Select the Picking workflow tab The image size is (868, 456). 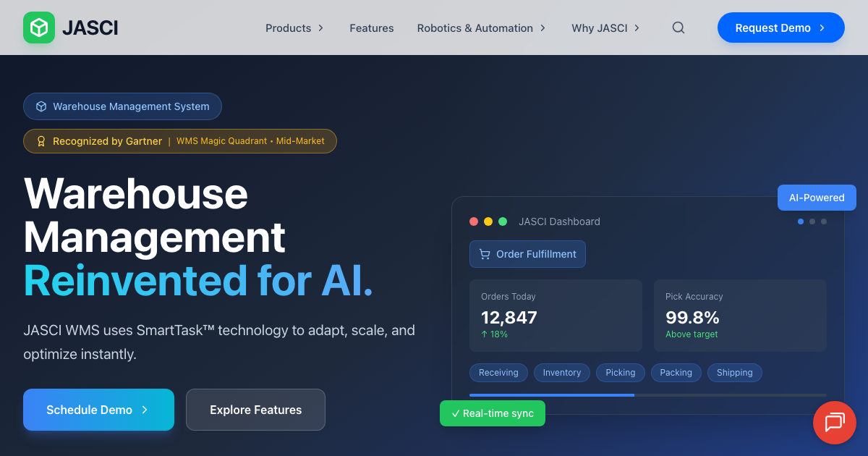tap(620, 373)
